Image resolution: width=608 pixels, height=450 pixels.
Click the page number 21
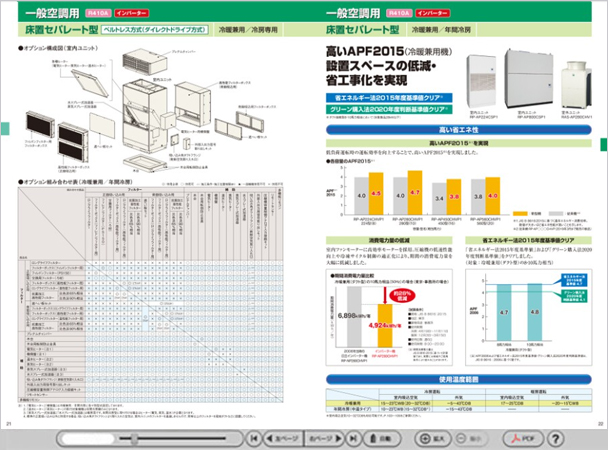pos(9,424)
